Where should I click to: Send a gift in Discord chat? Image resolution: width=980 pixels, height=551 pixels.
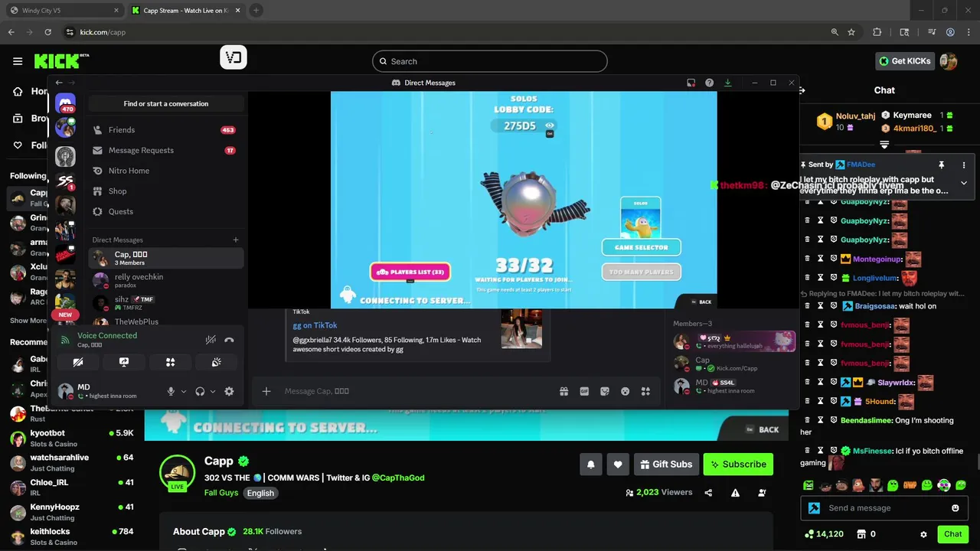point(564,391)
